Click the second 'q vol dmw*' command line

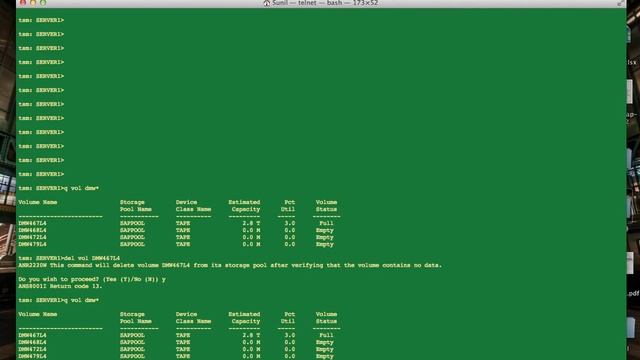(58, 300)
